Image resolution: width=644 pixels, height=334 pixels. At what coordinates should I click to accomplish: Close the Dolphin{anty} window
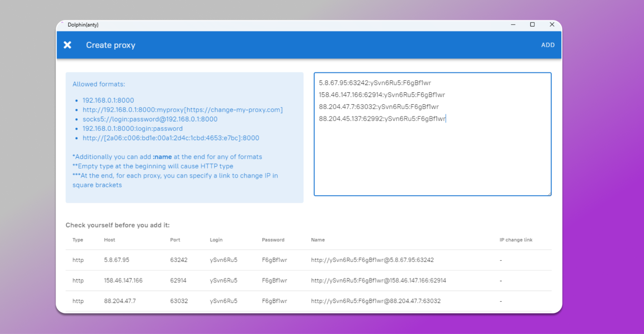point(552,24)
